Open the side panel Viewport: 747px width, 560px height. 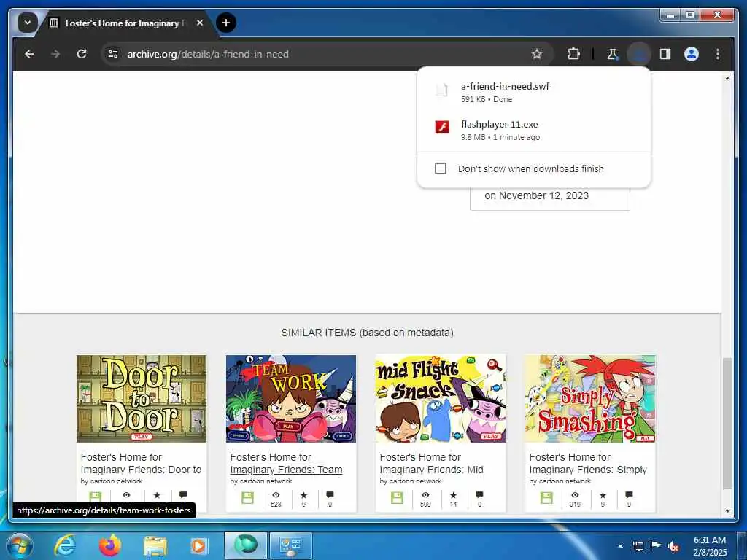click(x=665, y=54)
